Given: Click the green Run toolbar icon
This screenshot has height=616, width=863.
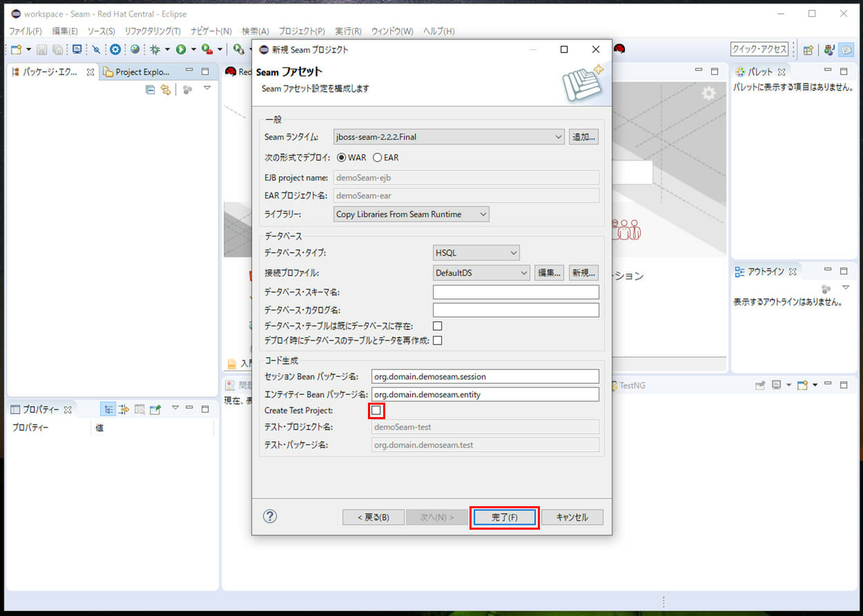Looking at the screenshot, I should (x=181, y=49).
